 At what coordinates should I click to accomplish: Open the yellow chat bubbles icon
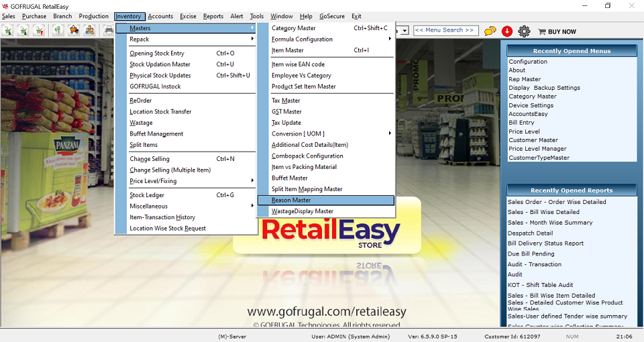tap(490, 31)
